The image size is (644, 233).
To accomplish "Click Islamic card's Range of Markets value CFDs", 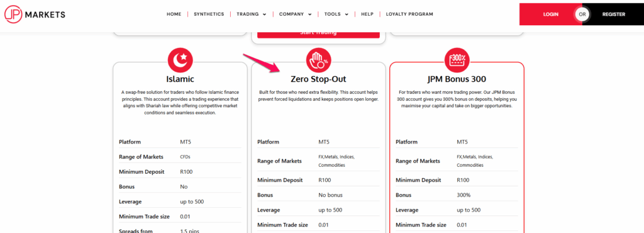I will pyautogui.click(x=186, y=157).
